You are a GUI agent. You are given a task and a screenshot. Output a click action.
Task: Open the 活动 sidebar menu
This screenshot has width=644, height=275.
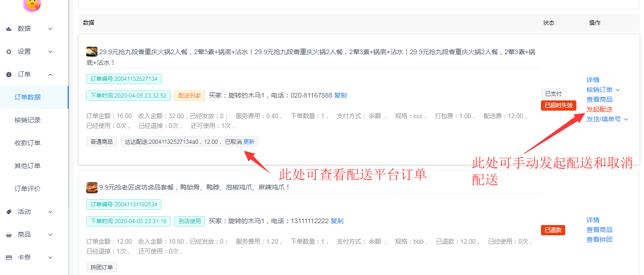(x=34, y=212)
